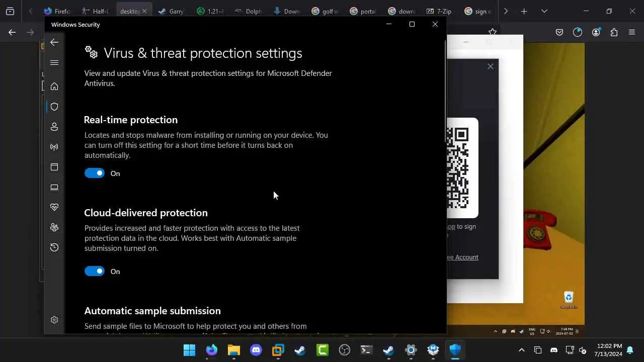644x362 pixels.
Task: Click the Cloud-delivered protection heading
Action: (x=146, y=213)
